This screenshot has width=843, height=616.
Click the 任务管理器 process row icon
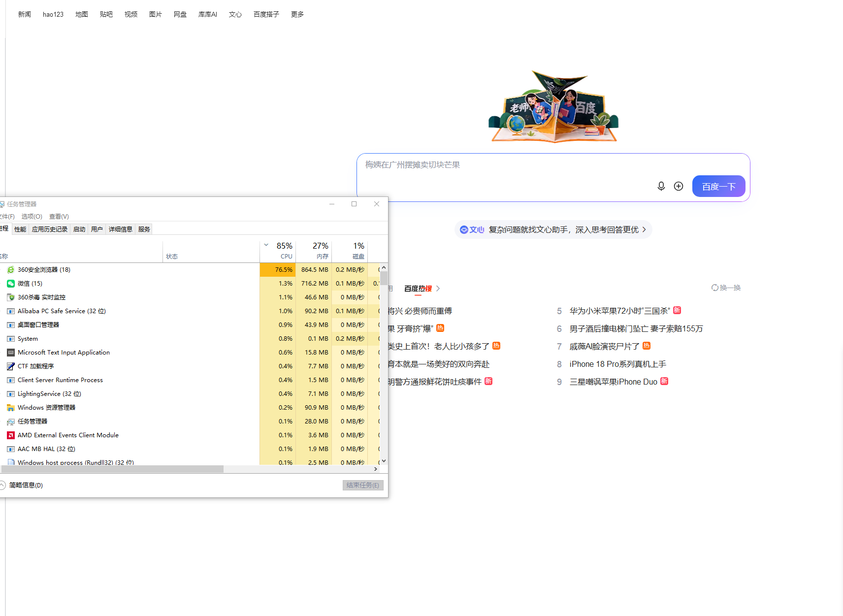(x=11, y=421)
